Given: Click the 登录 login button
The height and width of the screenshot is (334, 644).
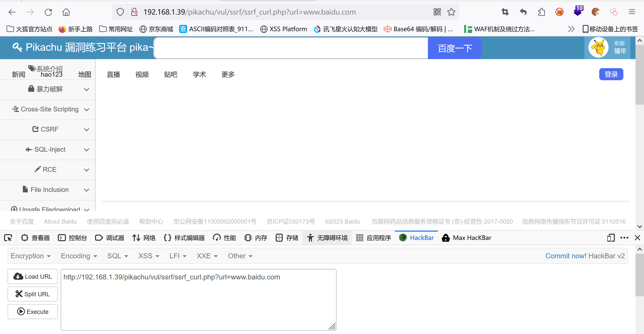Looking at the screenshot, I should (611, 74).
